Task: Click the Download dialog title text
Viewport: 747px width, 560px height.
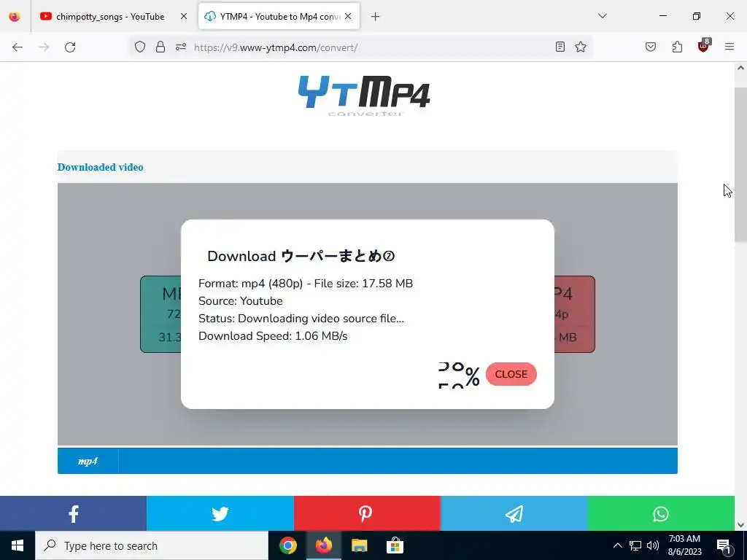Action: click(301, 256)
